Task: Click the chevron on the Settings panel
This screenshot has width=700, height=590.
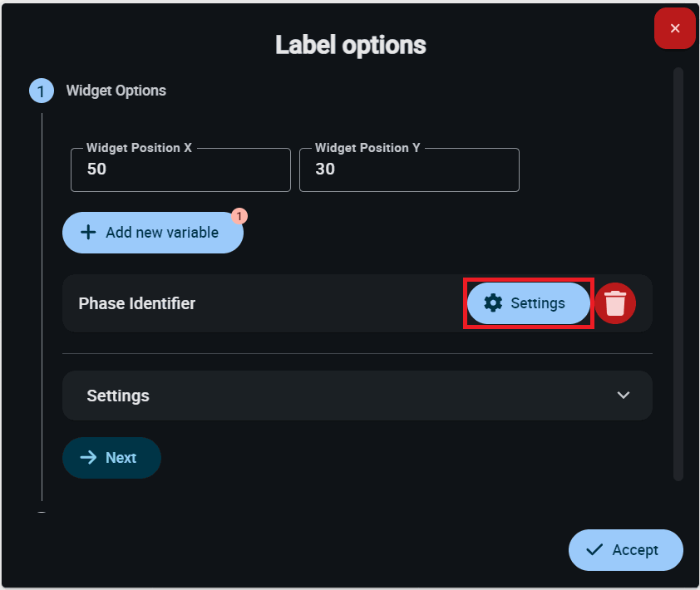Action: (x=624, y=396)
